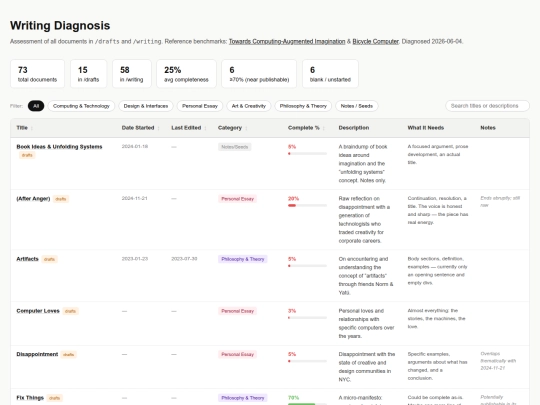Click the start date 2023-01-23 cell
The image size is (540, 405).
(135, 259)
